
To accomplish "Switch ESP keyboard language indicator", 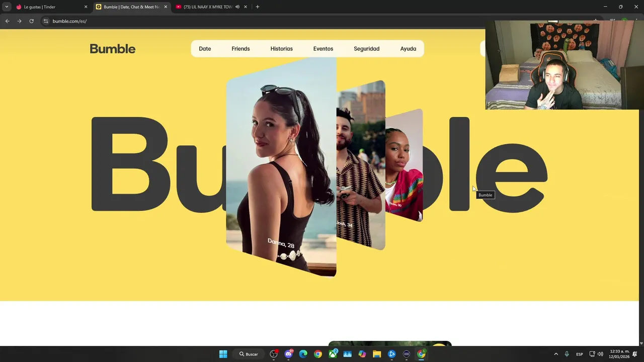I will click(580, 354).
